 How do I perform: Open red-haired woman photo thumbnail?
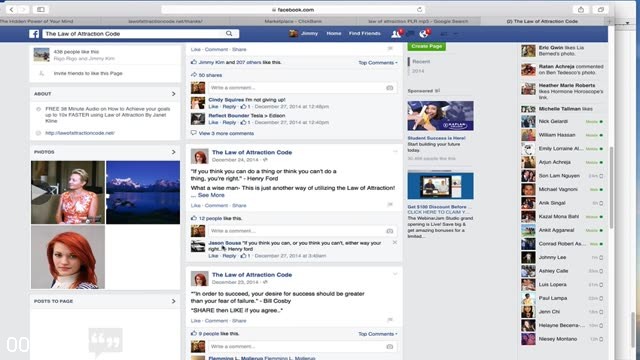68,257
